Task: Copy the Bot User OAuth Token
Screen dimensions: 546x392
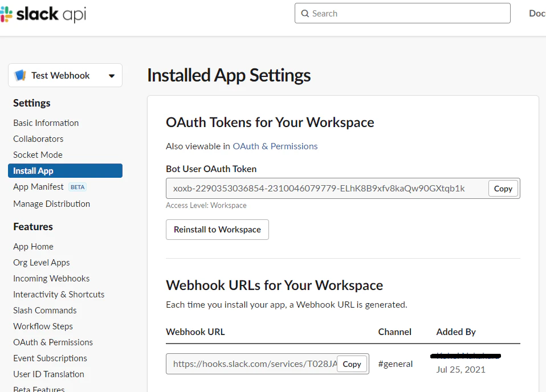Action: (x=503, y=189)
